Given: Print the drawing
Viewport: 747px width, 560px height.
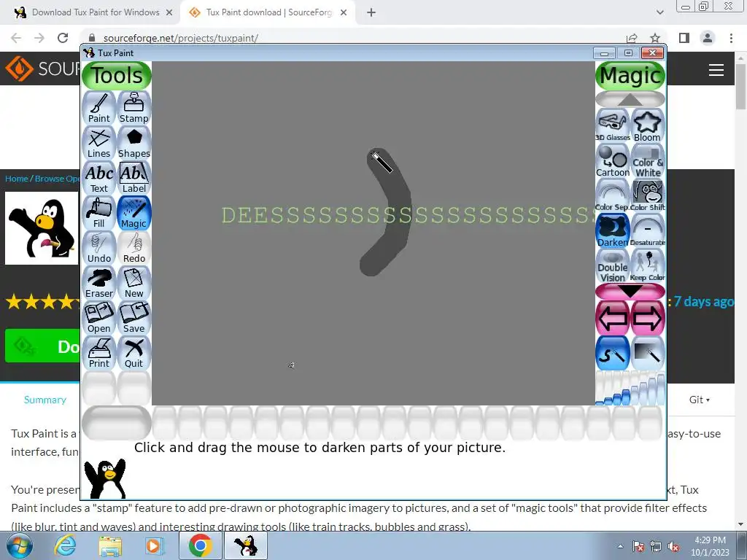Looking at the screenshot, I should coord(99,353).
